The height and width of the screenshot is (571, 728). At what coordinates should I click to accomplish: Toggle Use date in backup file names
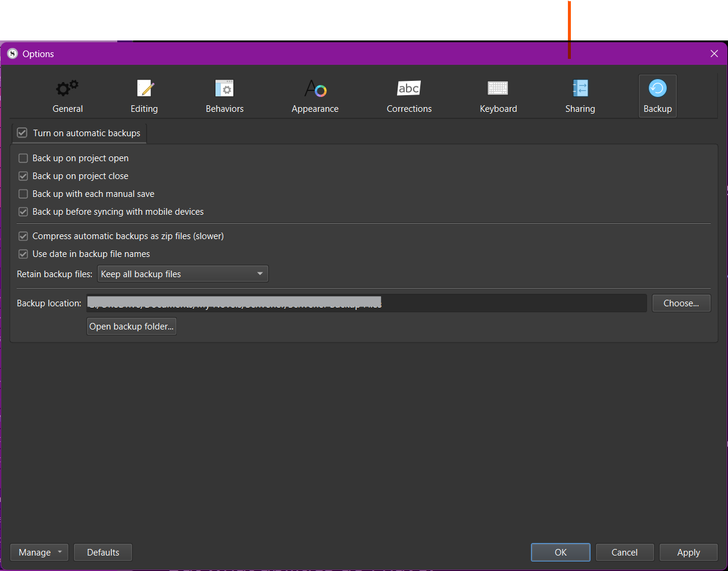[24, 254]
